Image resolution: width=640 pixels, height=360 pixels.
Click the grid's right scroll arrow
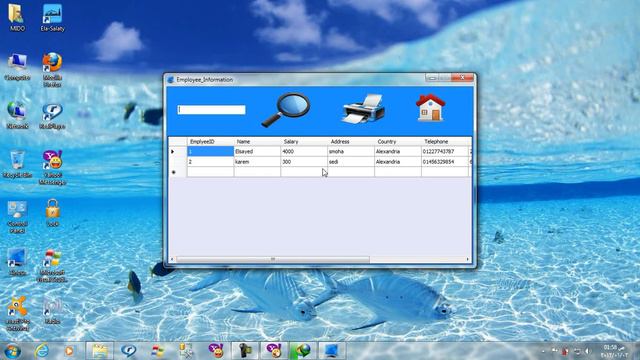[468, 259]
